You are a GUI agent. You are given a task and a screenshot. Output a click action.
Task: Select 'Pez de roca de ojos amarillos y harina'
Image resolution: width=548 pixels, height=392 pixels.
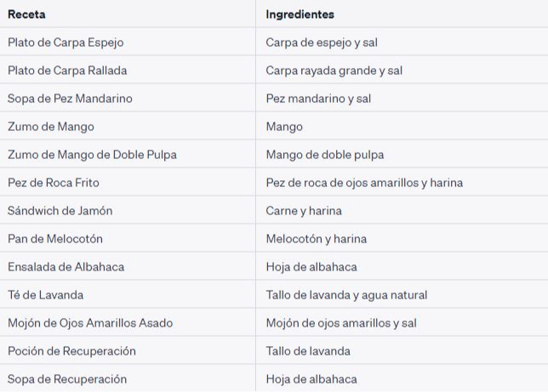364,182
